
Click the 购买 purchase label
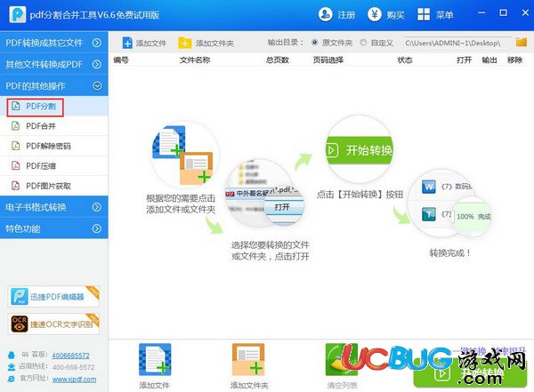pyautogui.click(x=395, y=15)
